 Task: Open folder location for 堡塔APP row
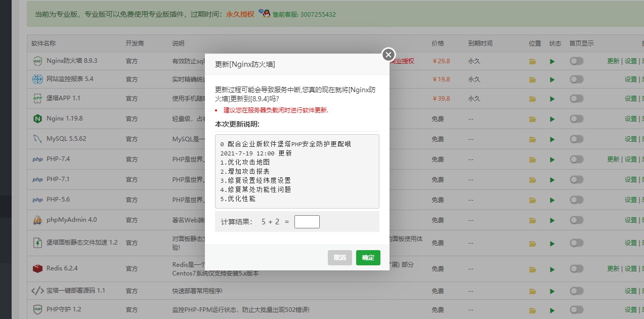coord(533,98)
